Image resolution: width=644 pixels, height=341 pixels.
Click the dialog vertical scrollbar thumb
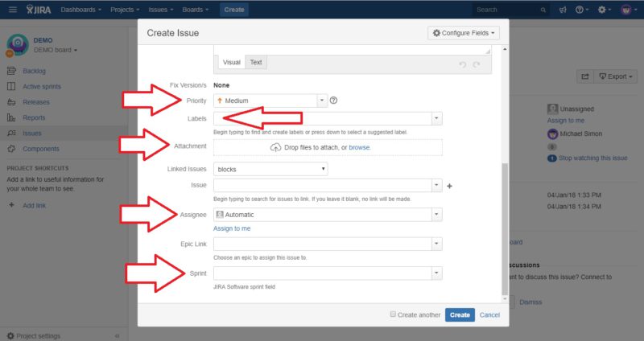505,229
